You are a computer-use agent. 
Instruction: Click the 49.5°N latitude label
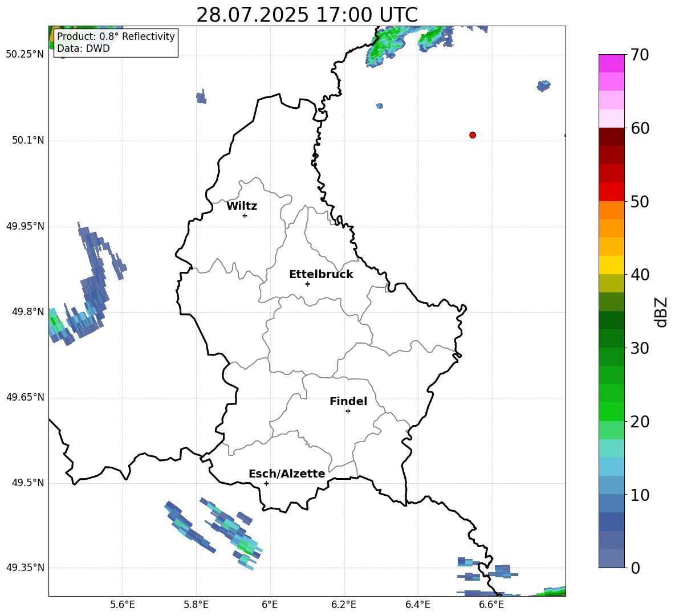click(x=27, y=483)
